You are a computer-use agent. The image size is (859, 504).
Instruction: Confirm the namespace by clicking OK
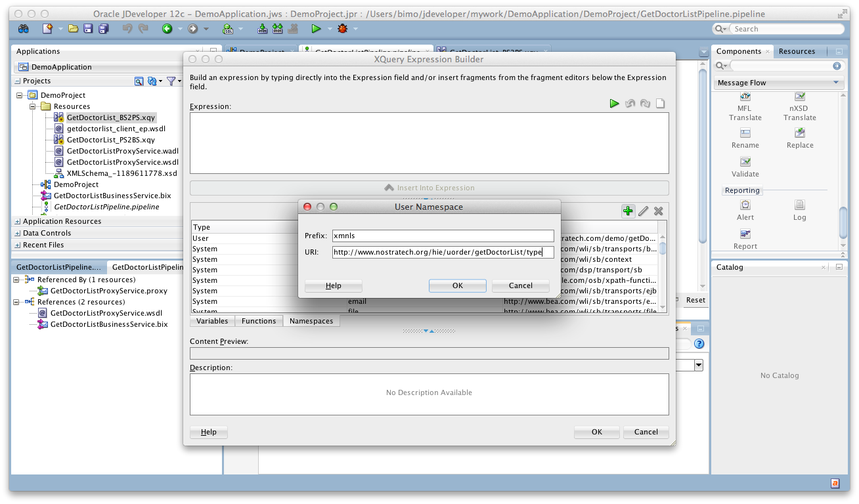pyautogui.click(x=457, y=285)
